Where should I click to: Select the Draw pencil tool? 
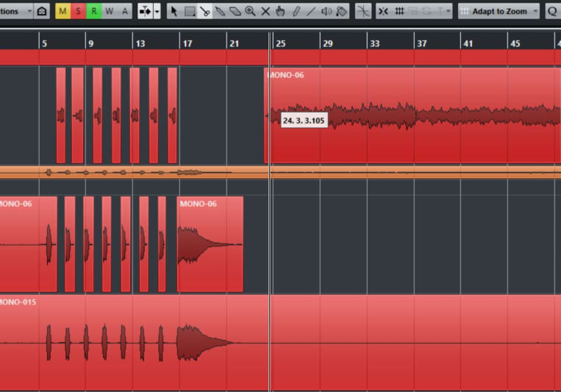coord(296,11)
